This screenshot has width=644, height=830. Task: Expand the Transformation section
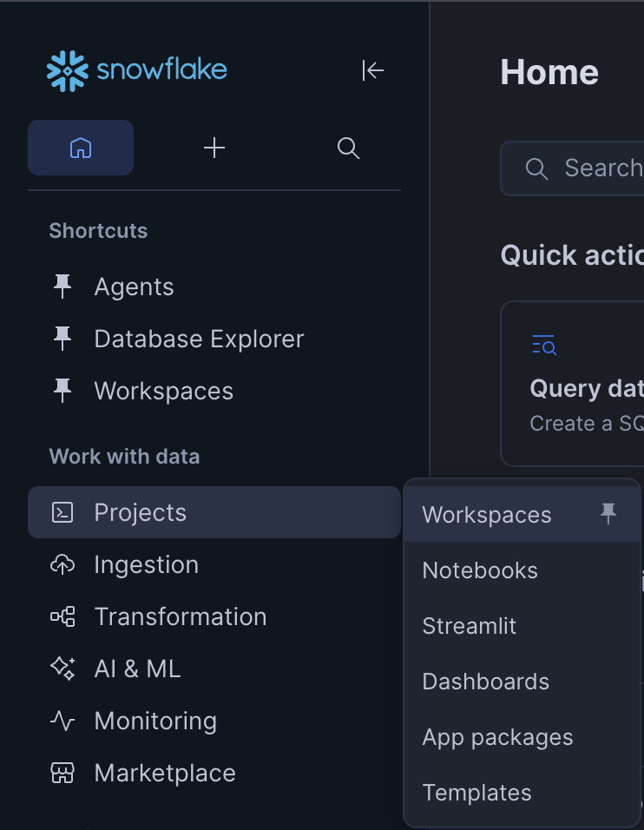coord(180,616)
